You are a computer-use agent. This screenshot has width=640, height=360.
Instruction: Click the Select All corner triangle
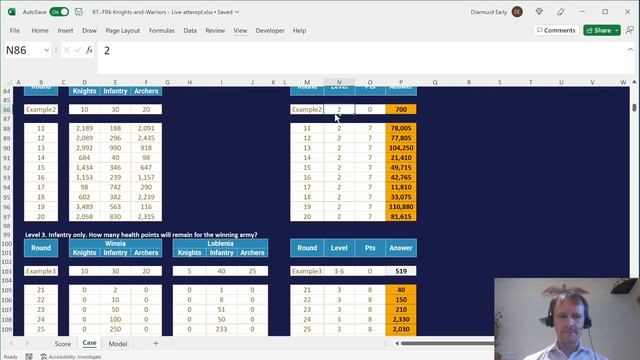[x=7, y=82]
